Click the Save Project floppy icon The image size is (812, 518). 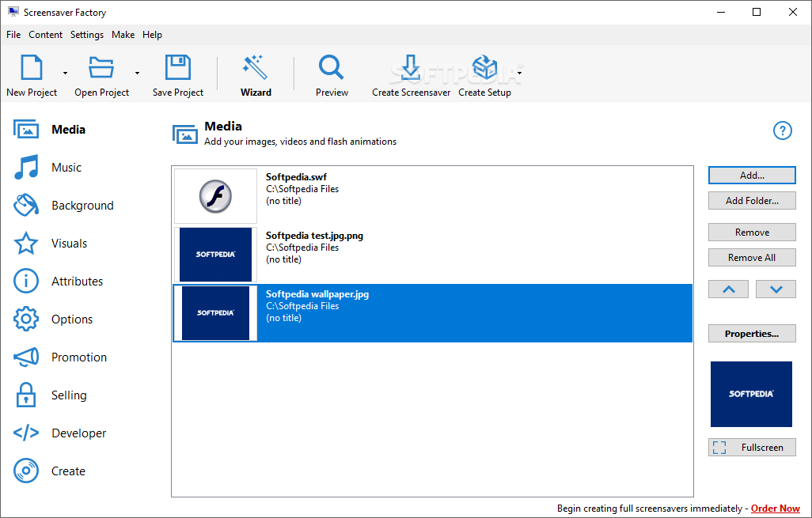coord(177,67)
